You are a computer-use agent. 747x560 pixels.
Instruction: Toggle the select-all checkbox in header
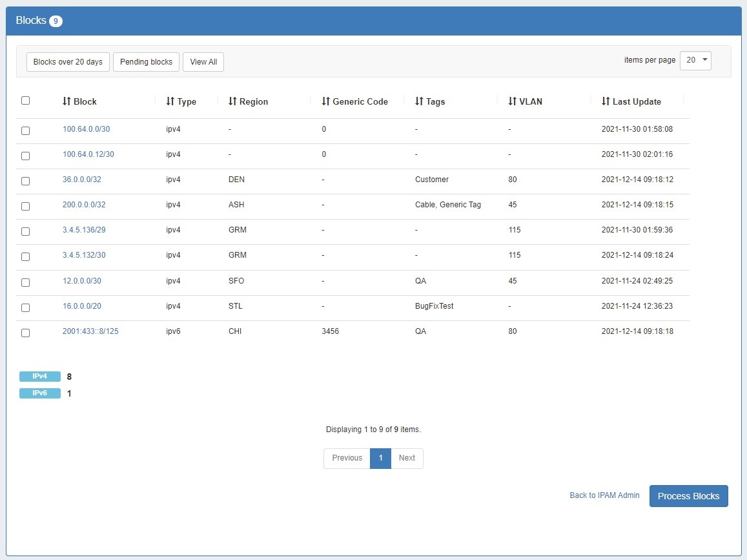tap(25, 100)
